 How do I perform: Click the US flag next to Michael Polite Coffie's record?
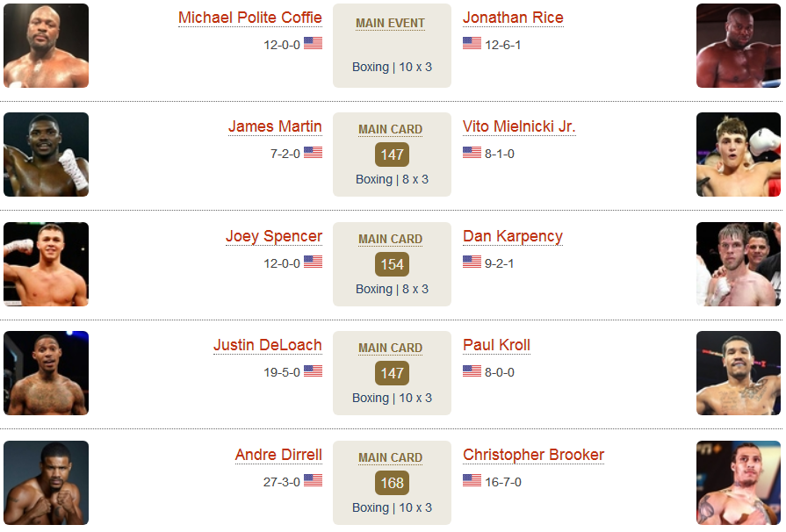313,43
